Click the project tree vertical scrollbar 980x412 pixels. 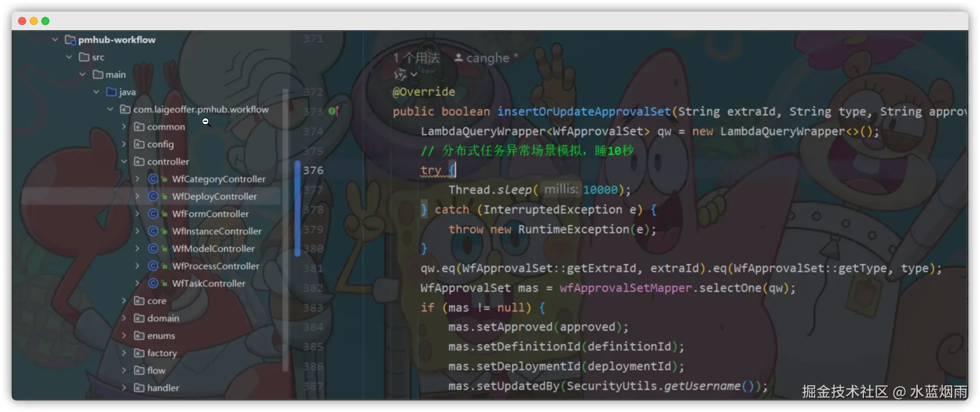pyautogui.click(x=285, y=229)
